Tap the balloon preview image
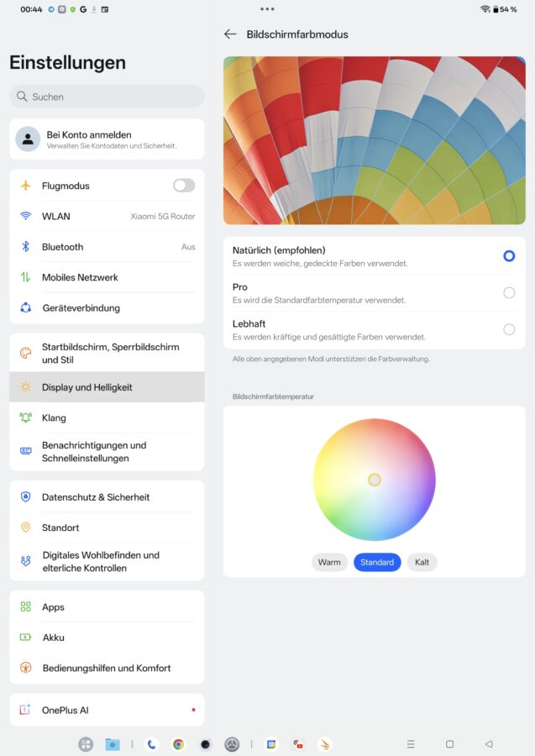Viewport: 535px width, 756px height. click(x=375, y=140)
